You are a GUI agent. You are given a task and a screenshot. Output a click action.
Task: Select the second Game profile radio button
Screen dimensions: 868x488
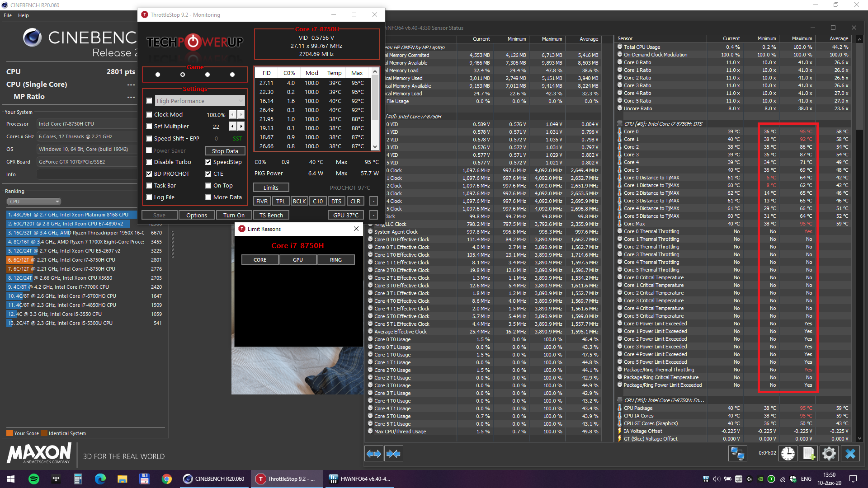click(183, 75)
